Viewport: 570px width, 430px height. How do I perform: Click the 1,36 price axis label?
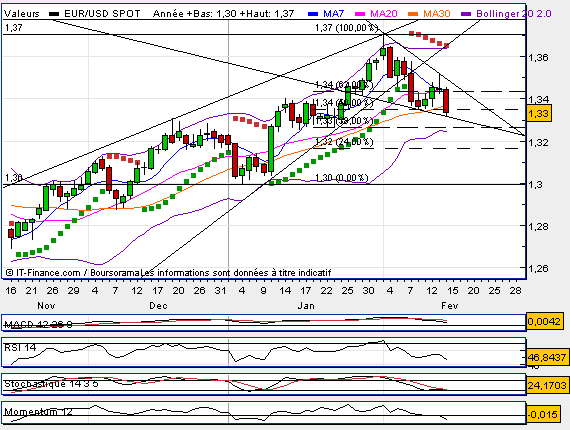[x=538, y=57]
